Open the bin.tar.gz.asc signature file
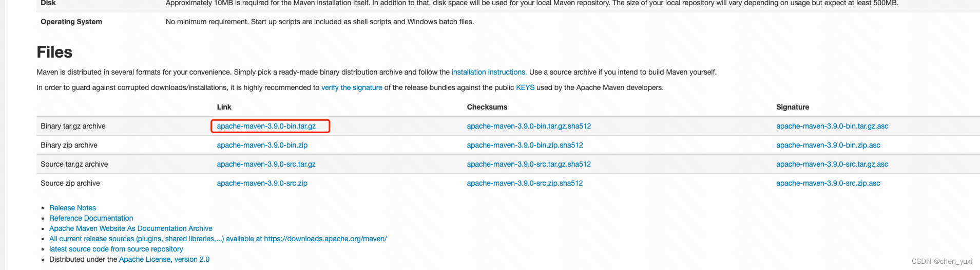 [x=832, y=126]
